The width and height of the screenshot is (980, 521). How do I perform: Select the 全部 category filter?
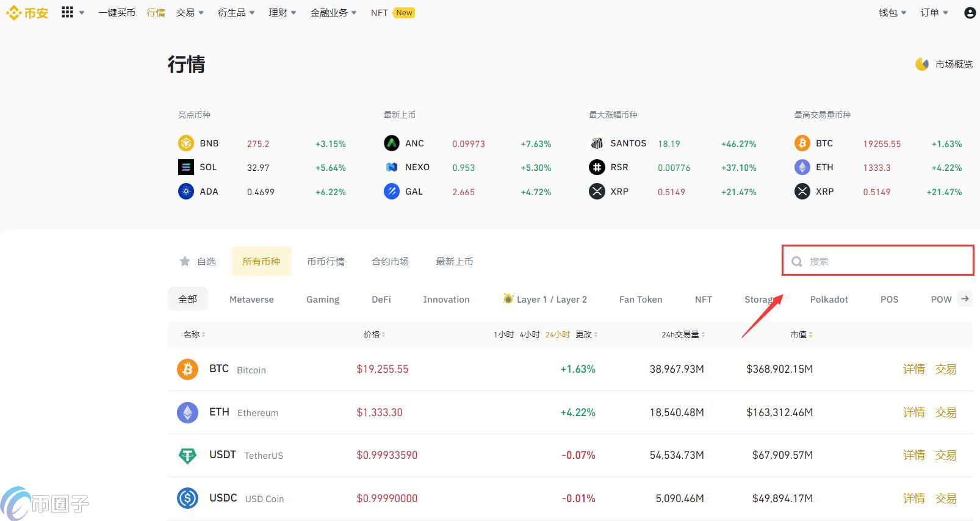point(187,299)
